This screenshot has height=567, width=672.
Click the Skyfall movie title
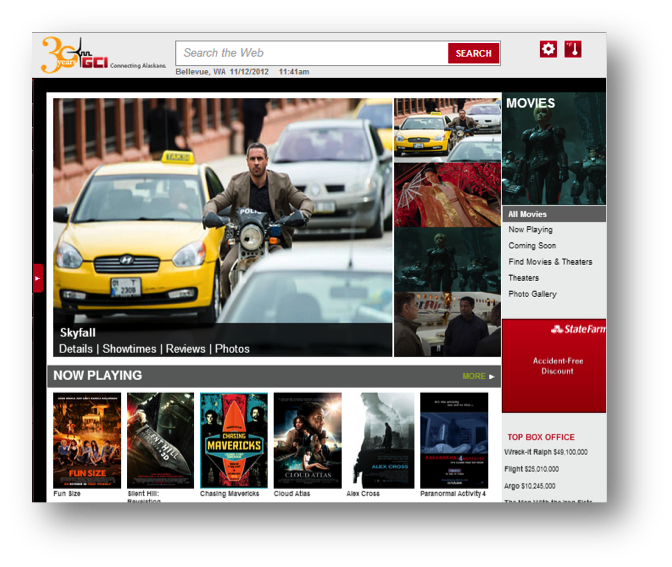pyautogui.click(x=78, y=333)
